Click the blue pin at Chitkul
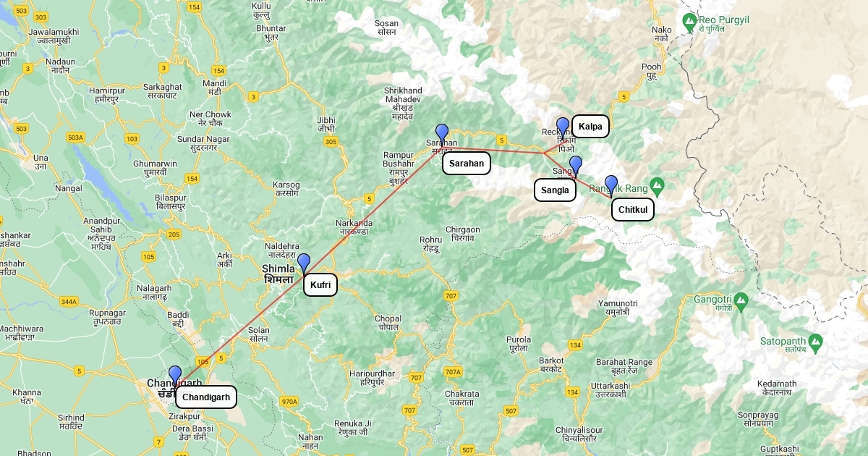 611,185
